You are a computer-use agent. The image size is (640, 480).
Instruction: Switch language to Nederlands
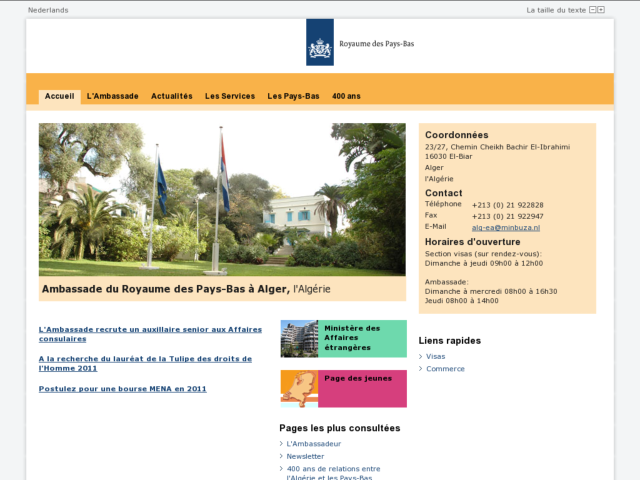pyautogui.click(x=48, y=10)
